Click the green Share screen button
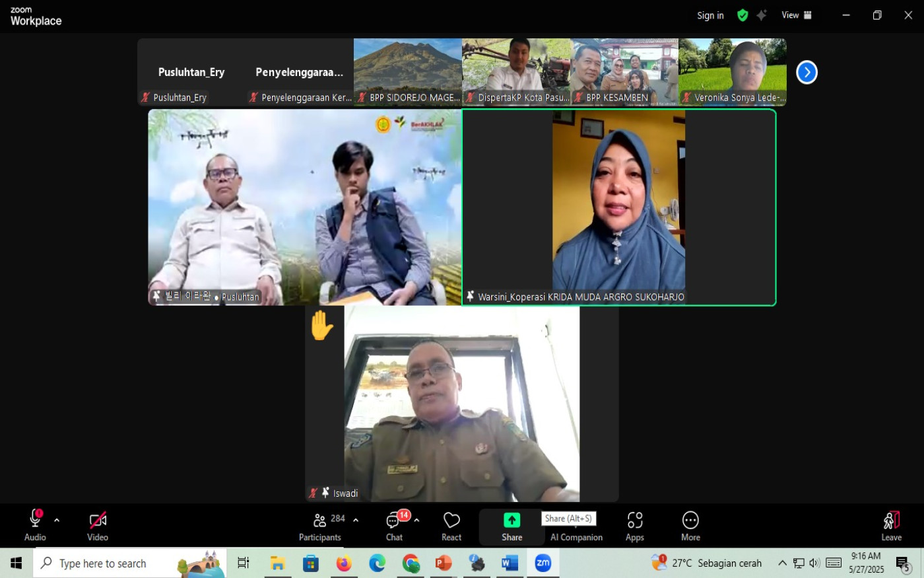The width and height of the screenshot is (924, 578). tap(511, 526)
